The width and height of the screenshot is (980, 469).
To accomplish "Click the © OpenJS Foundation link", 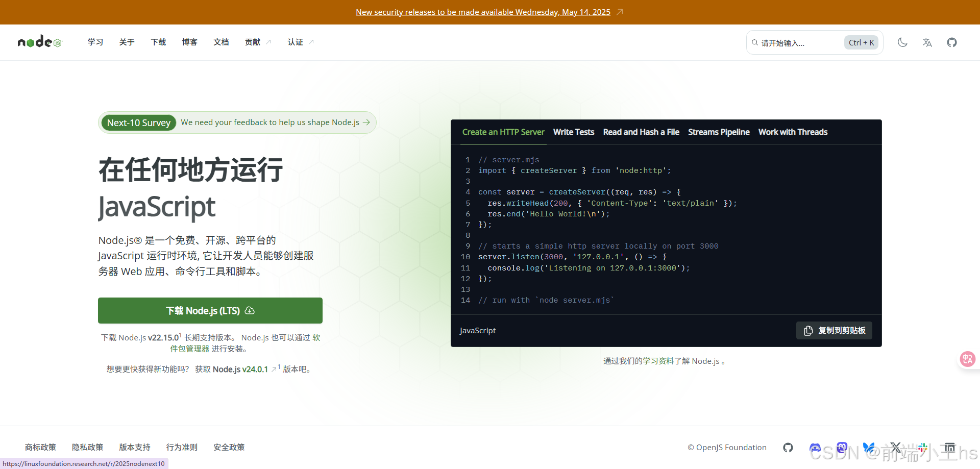I will coord(727,448).
